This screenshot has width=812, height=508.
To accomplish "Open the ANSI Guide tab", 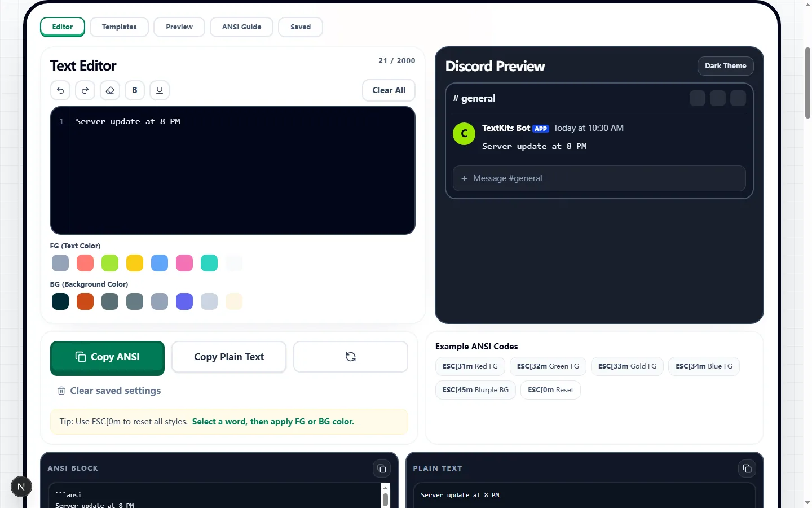I will 242,27.
